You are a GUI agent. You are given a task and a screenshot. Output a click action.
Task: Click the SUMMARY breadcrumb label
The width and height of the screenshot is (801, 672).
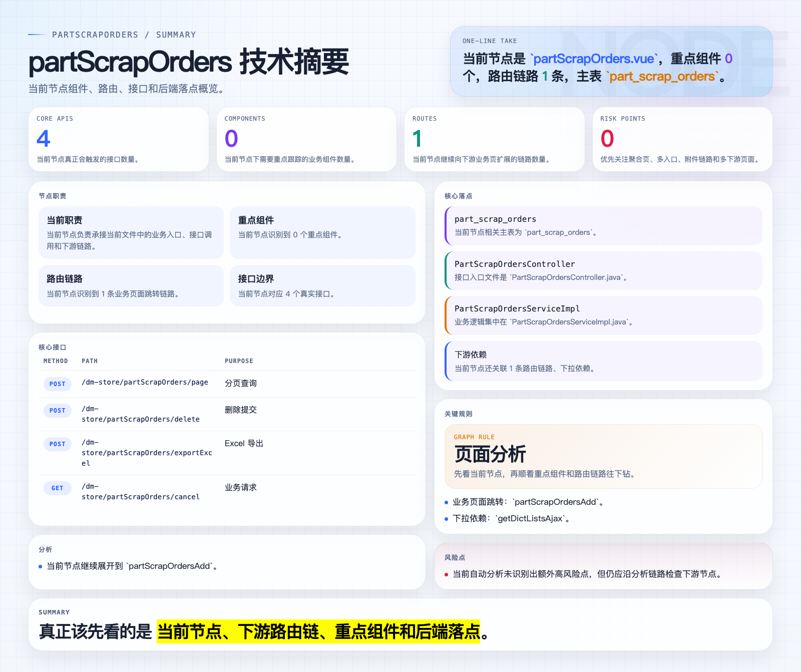(x=176, y=35)
